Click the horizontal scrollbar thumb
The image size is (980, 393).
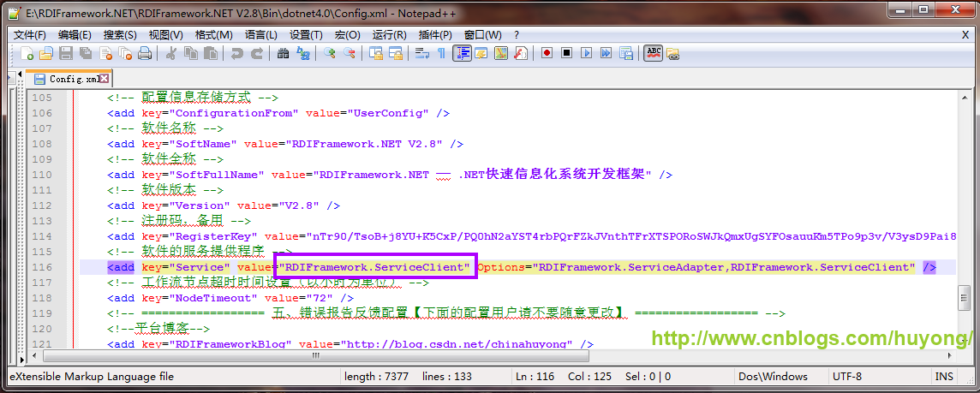click(315, 355)
